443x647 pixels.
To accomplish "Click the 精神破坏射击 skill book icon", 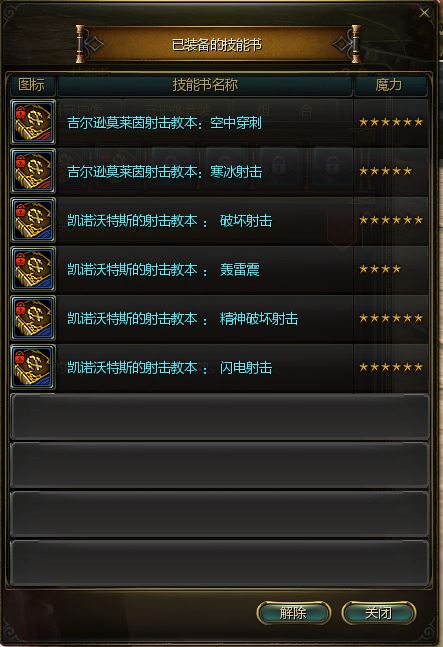I will pyautogui.click(x=33, y=318).
